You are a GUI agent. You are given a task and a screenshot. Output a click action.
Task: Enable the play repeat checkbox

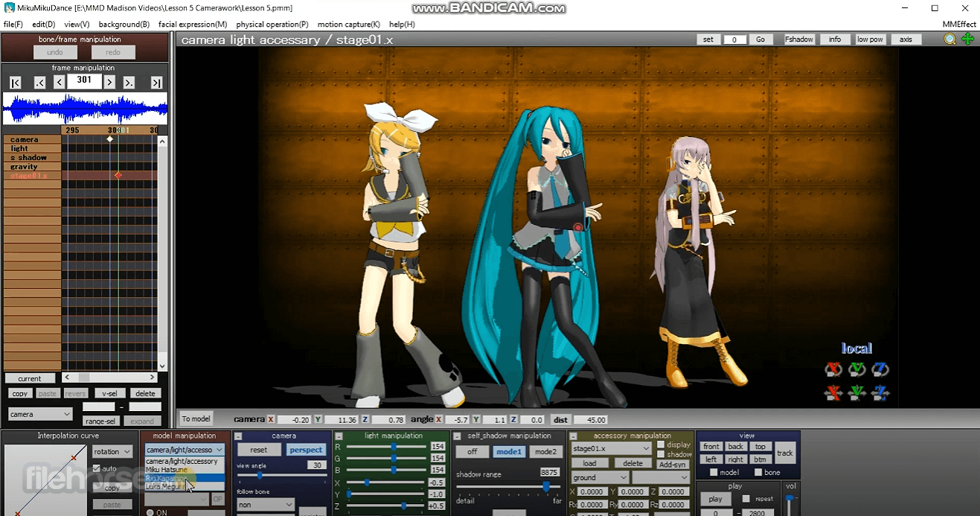tap(746, 499)
